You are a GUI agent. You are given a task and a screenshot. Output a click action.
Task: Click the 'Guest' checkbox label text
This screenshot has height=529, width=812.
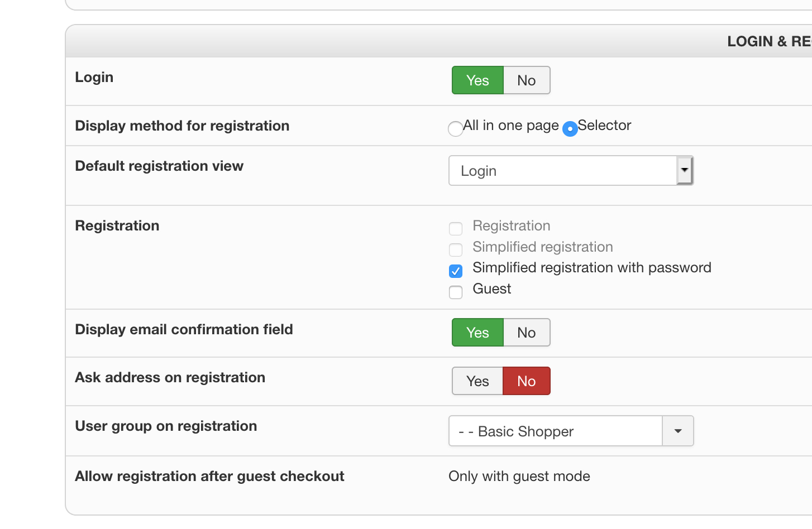click(491, 289)
